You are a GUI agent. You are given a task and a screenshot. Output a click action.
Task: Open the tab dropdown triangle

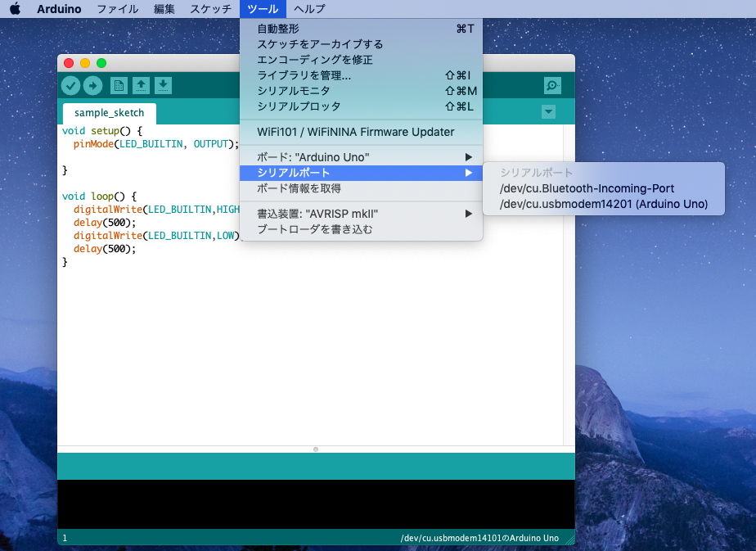click(548, 112)
